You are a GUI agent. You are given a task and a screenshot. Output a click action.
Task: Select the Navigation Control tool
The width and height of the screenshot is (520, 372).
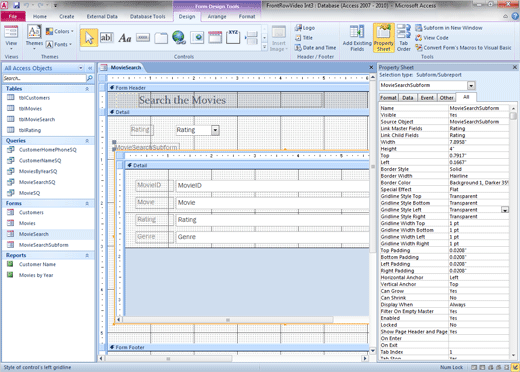(x=215, y=38)
